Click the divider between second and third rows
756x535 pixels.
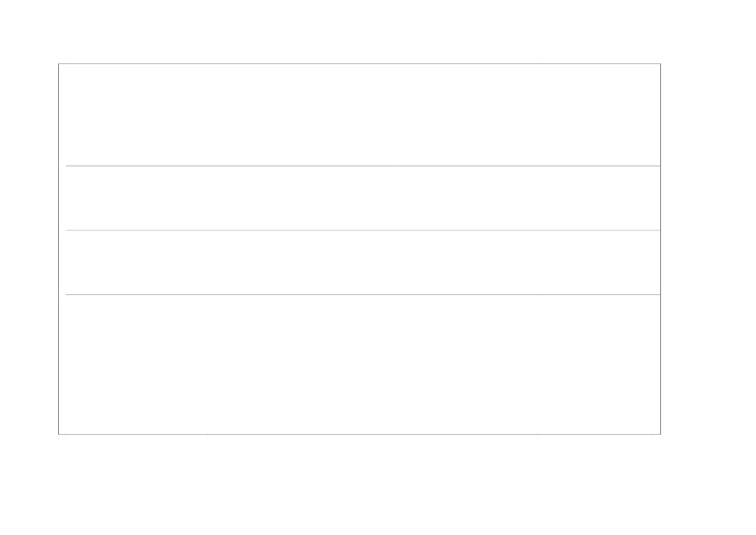(x=362, y=230)
